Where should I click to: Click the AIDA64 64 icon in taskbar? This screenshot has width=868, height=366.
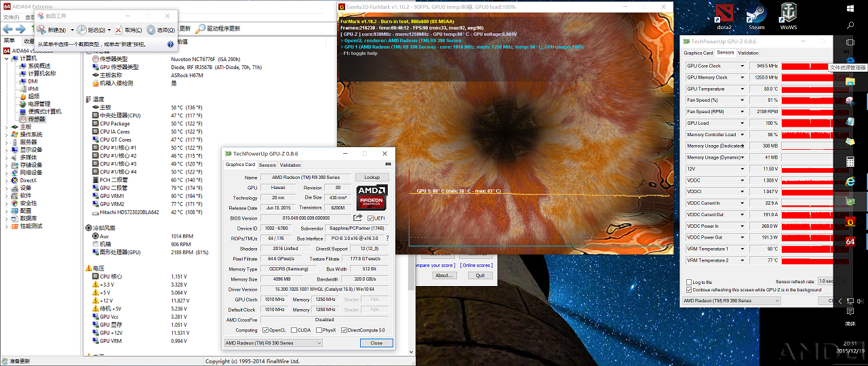pyautogui.click(x=850, y=241)
